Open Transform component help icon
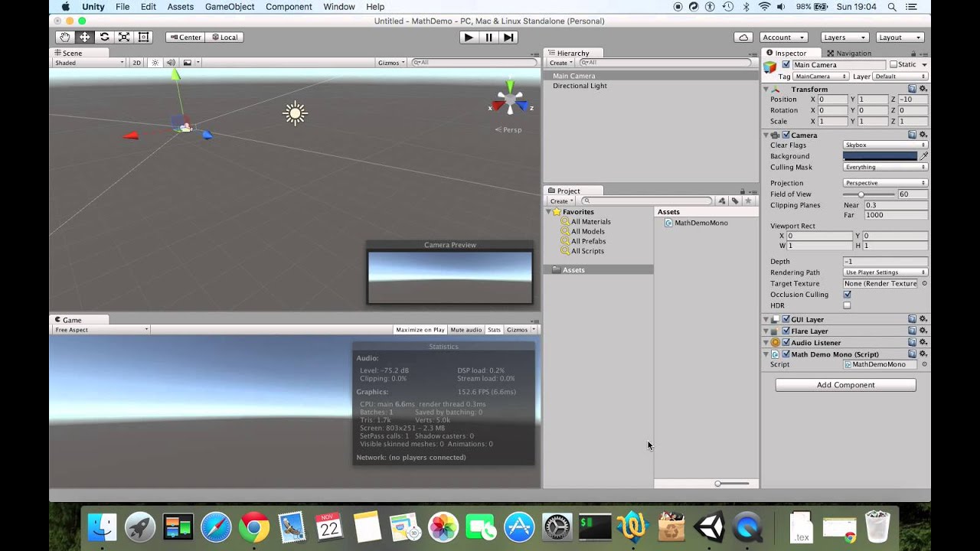The width and height of the screenshot is (980, 551). click(x=912, y=89)
